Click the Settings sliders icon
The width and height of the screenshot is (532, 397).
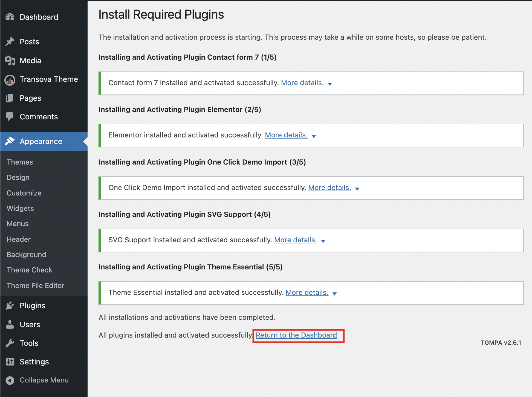pyautogui.click(x=10, y=362)
